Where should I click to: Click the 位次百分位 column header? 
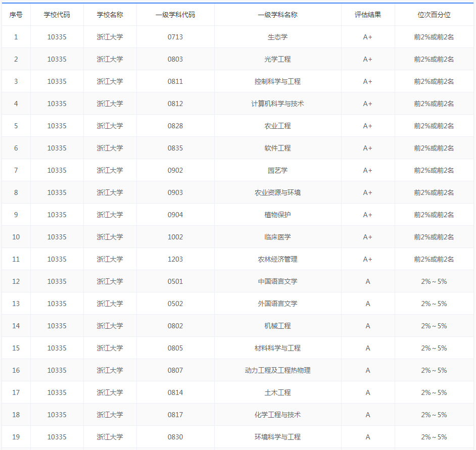click(434, 15)
